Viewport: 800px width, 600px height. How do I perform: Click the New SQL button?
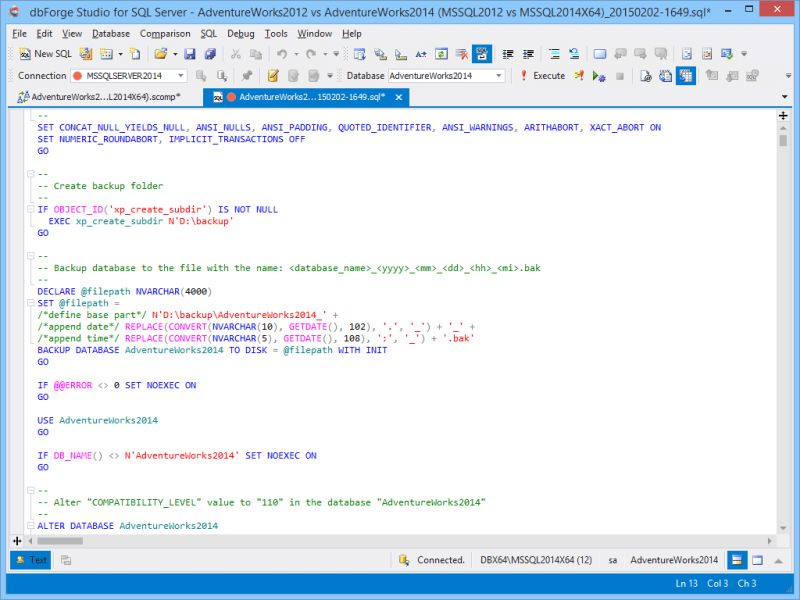pos(45,54)
